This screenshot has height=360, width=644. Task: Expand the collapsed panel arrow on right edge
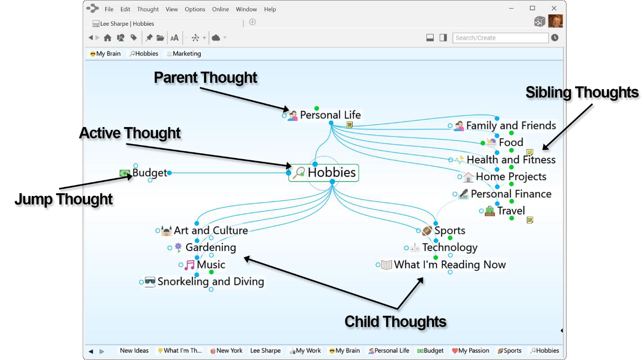coord(562,331)
